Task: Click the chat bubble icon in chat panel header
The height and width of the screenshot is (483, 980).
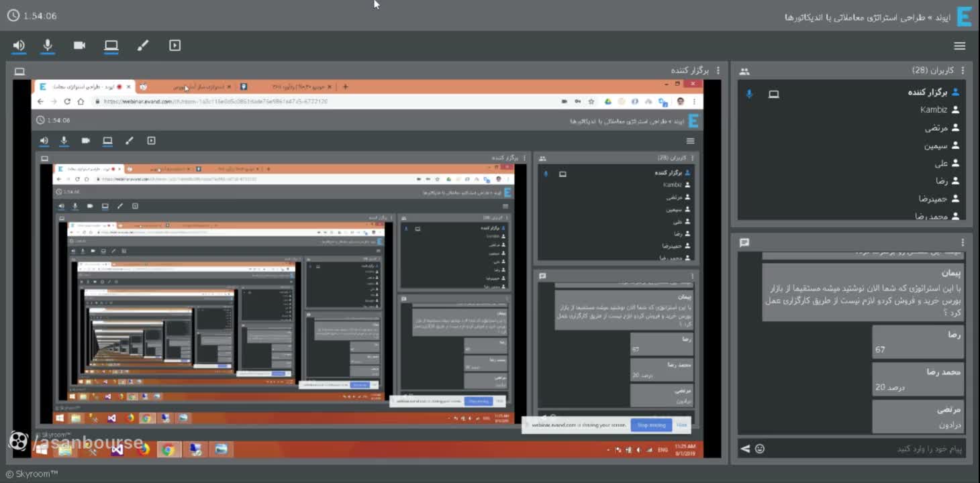Action: click(x=744, y=242)
